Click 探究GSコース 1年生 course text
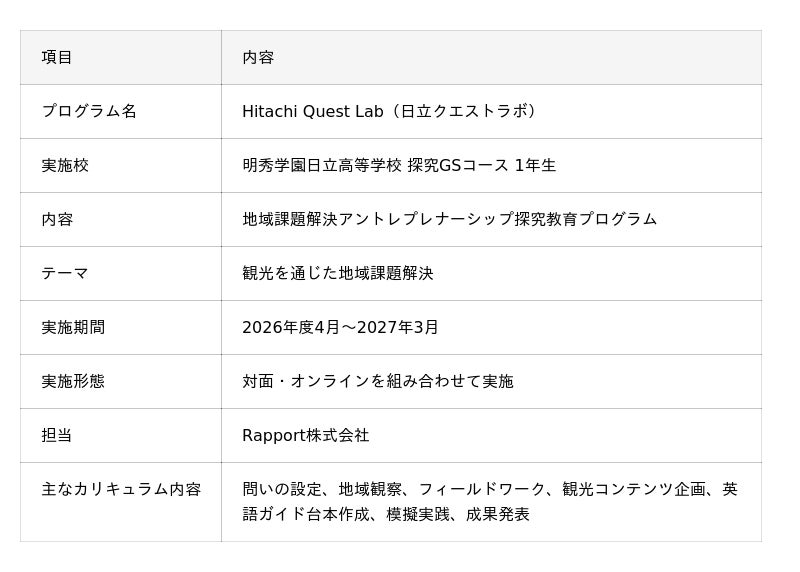800x572 pixels. tap(482, 165)
